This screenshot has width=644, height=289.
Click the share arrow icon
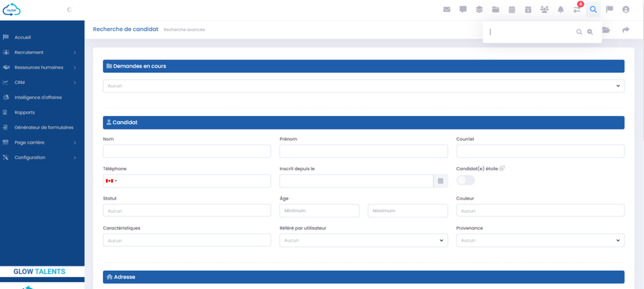[626, 30]
